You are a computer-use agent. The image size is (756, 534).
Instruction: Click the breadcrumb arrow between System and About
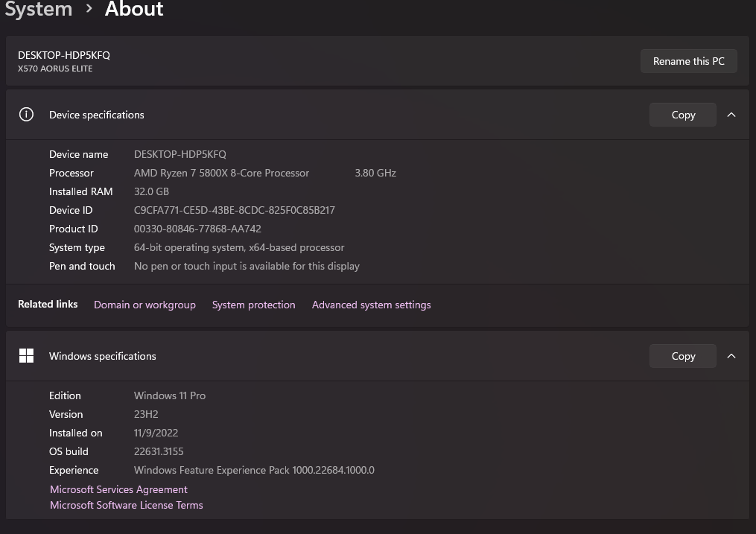pyautogui.click(x=89, y=8)
